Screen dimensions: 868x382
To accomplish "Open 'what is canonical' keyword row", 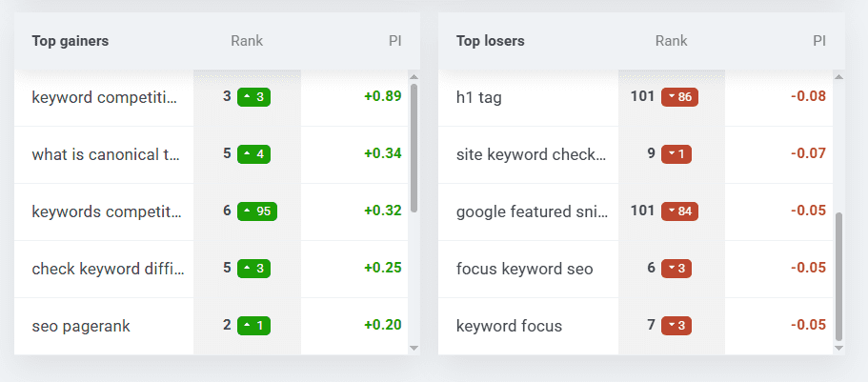I will [105, 154].
